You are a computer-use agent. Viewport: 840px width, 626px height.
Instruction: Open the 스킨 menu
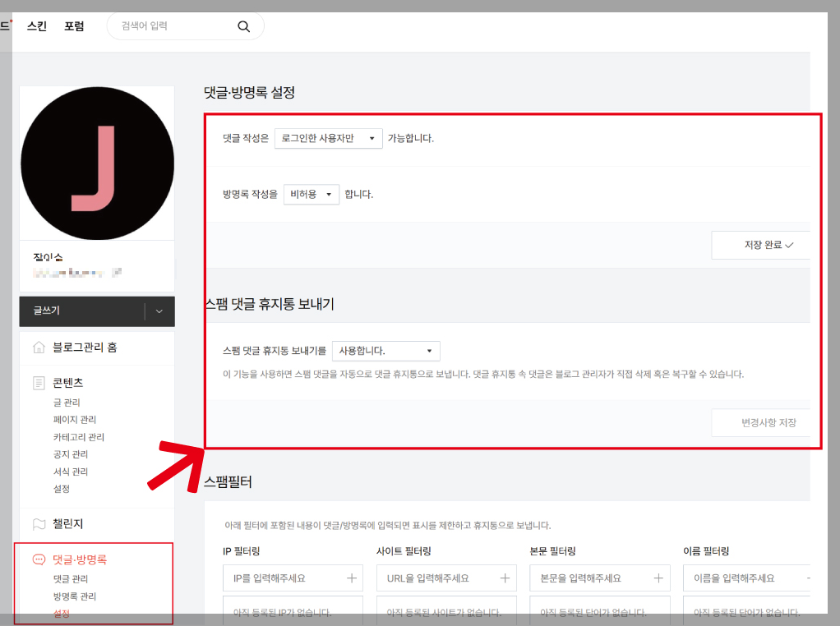click(x=37, y=25)
